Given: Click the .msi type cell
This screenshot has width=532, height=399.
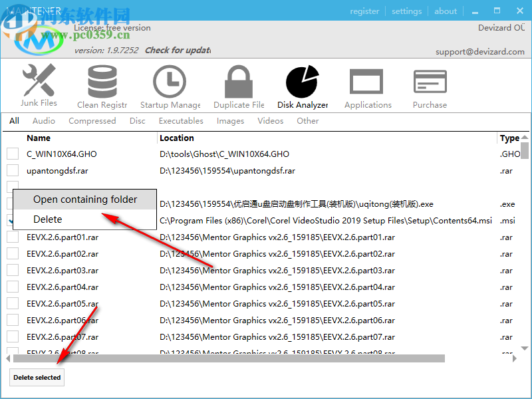Looking at the screenshot, I should tap(507, 221).
